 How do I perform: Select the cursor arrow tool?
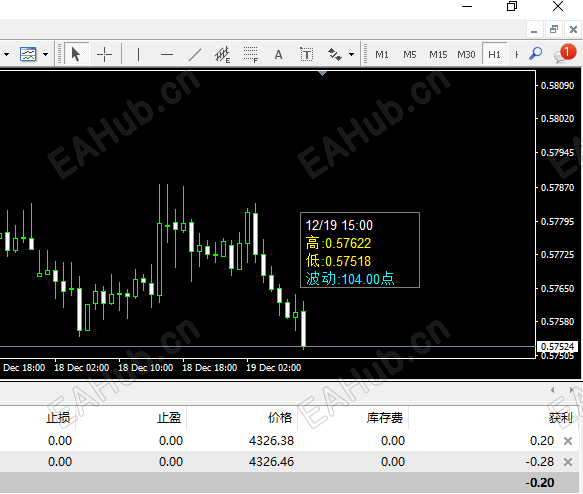(x=76, y=54)
